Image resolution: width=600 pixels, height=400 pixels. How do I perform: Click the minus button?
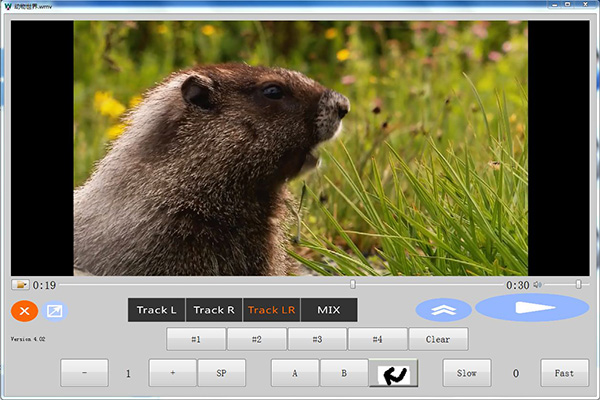click(84, 373)
